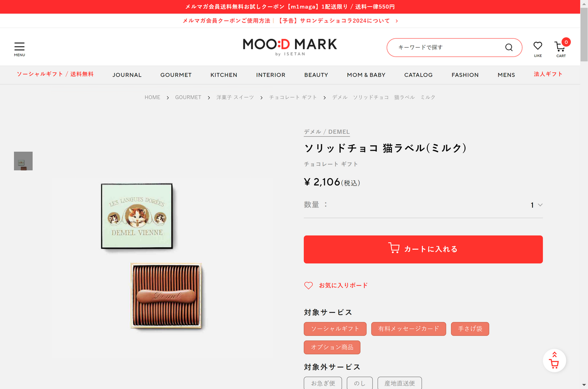Open the hamburger MENU icon
Screen dimensions: 588x389
pyautogui.click(x=19, y=49)
